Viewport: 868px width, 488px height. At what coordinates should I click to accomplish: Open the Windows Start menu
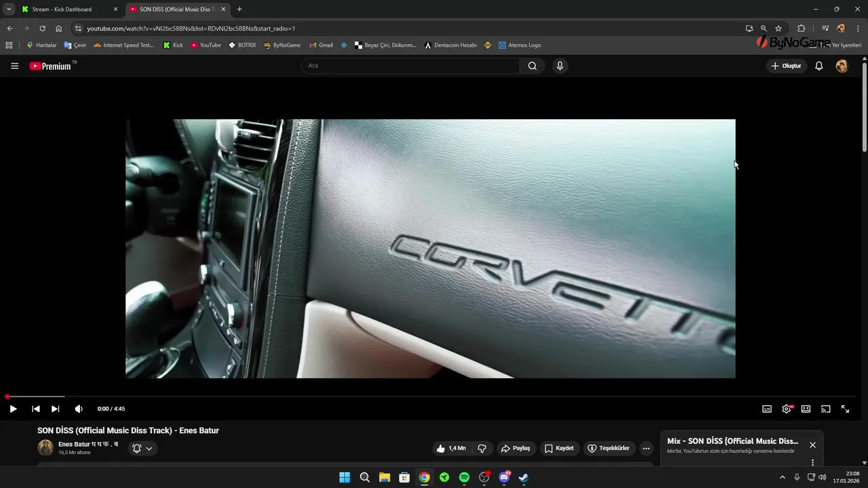tap(344, 477)
